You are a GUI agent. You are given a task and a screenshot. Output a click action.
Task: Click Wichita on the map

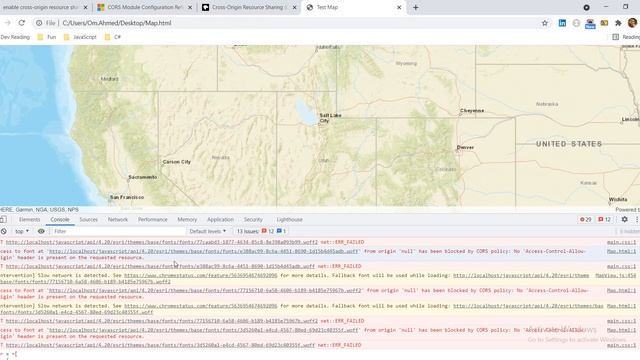618,200
